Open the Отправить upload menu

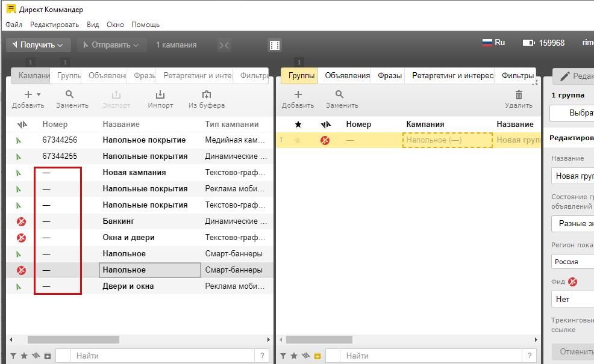[x=111, y=45]
